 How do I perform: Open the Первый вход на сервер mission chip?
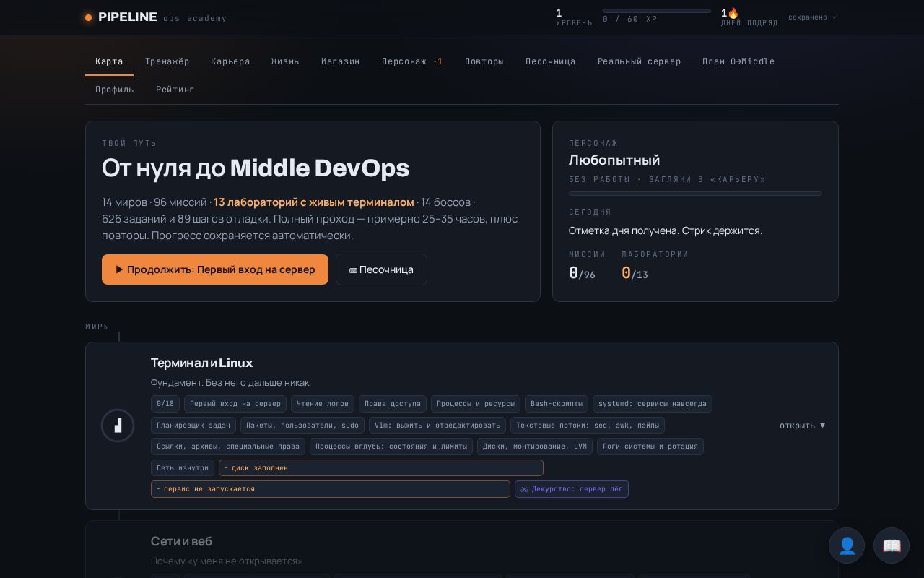(235, 404)
